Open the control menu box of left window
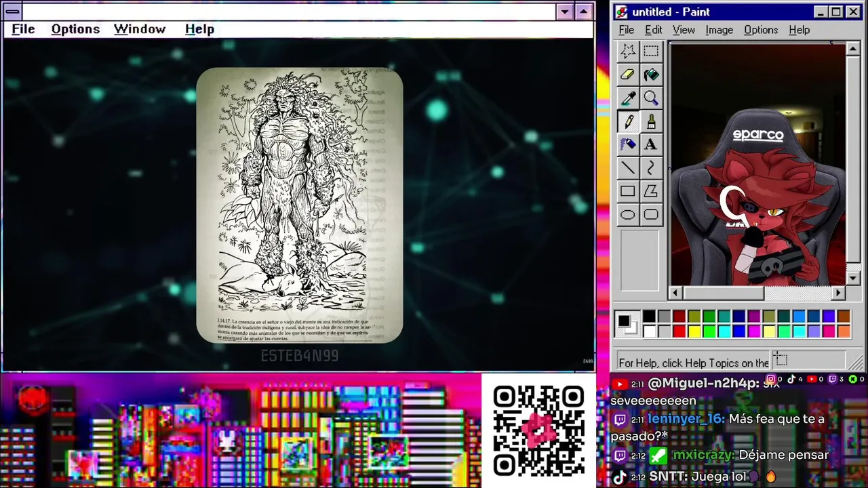Viewport: 868px width, 488px height. point(12,12)
